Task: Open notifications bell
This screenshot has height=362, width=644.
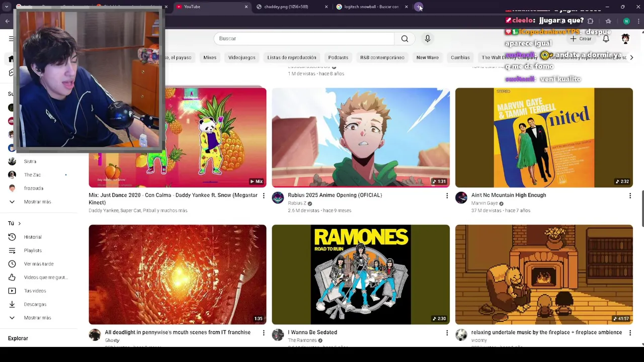Action: point(606,39)
